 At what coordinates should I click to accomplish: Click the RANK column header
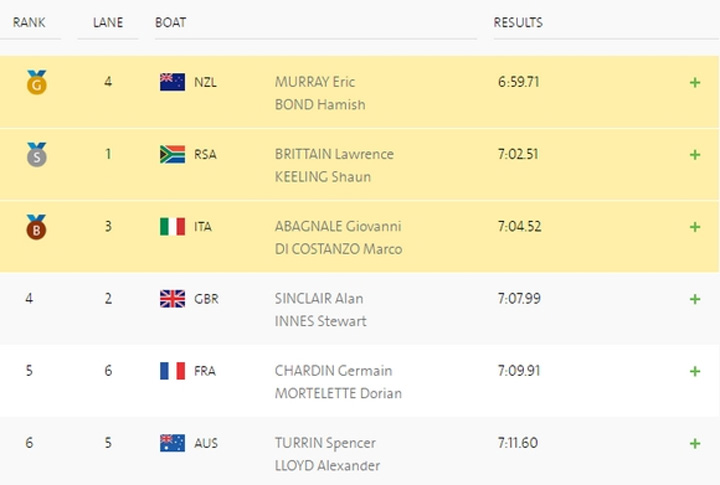coord(29,22)
